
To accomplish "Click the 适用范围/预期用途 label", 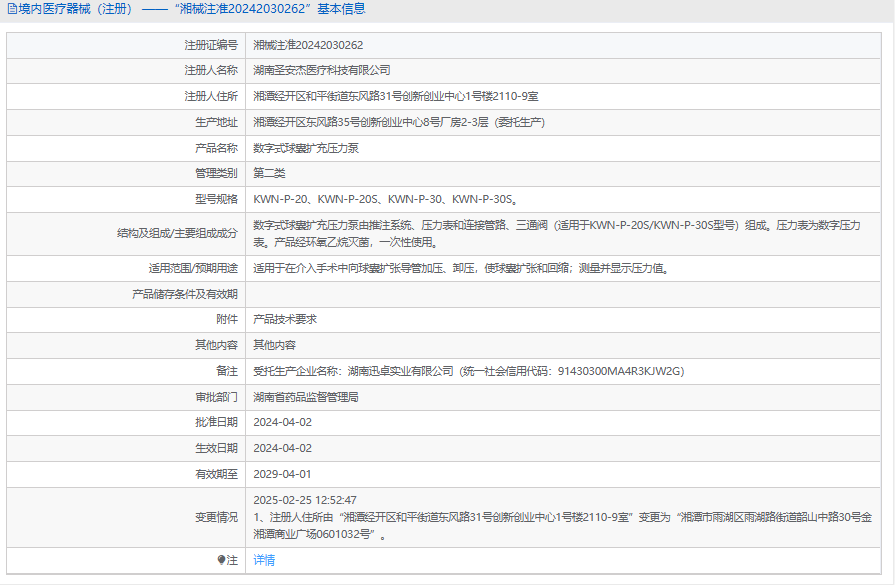I will [x=193, y=268].
